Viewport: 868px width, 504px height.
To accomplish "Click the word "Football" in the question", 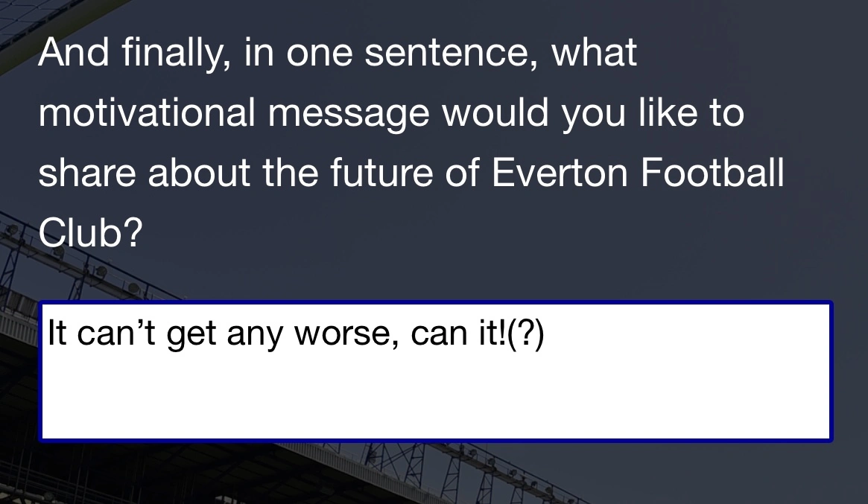I will coord(712,173).
